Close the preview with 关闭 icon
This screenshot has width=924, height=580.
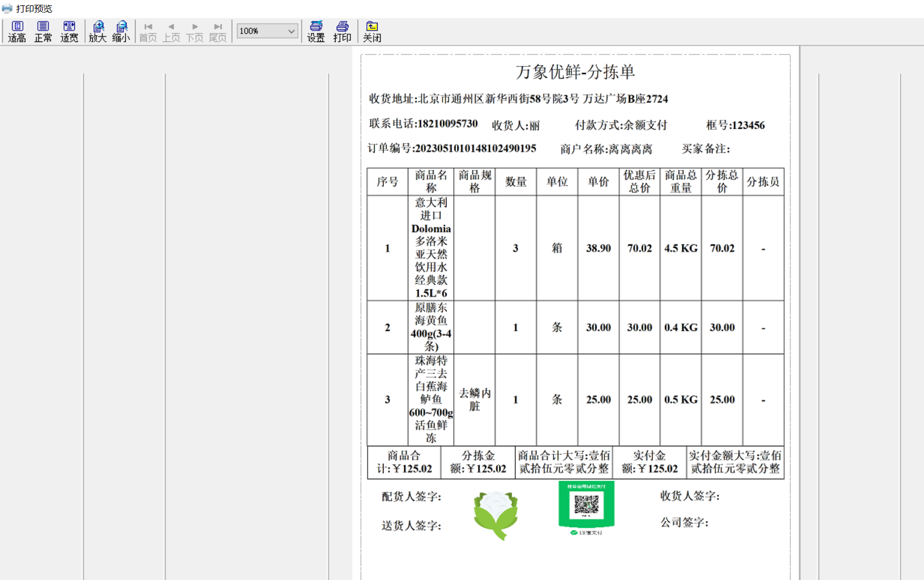tap(372, 31)
